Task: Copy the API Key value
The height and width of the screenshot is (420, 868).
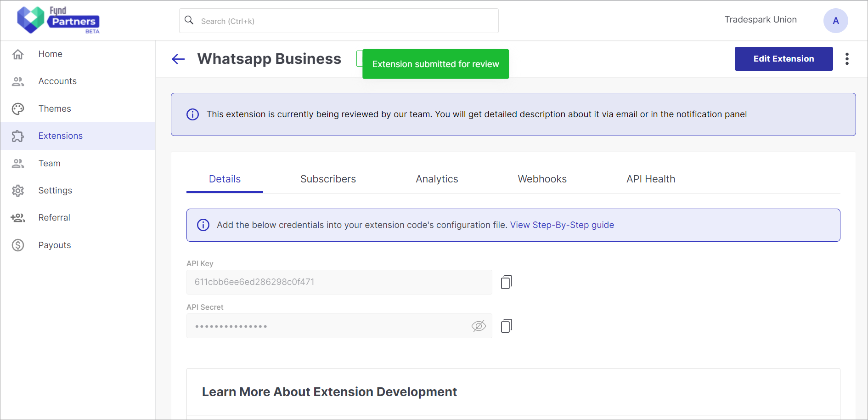Action: 507,282
